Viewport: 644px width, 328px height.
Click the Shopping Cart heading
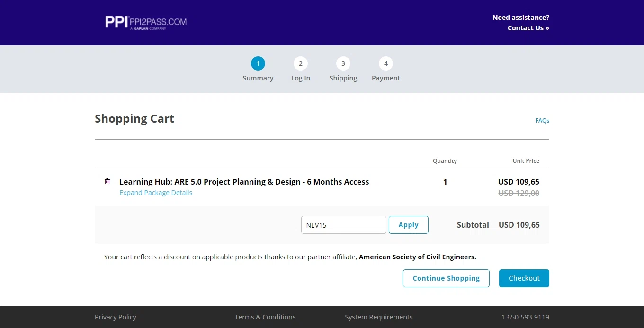(134, 119)
